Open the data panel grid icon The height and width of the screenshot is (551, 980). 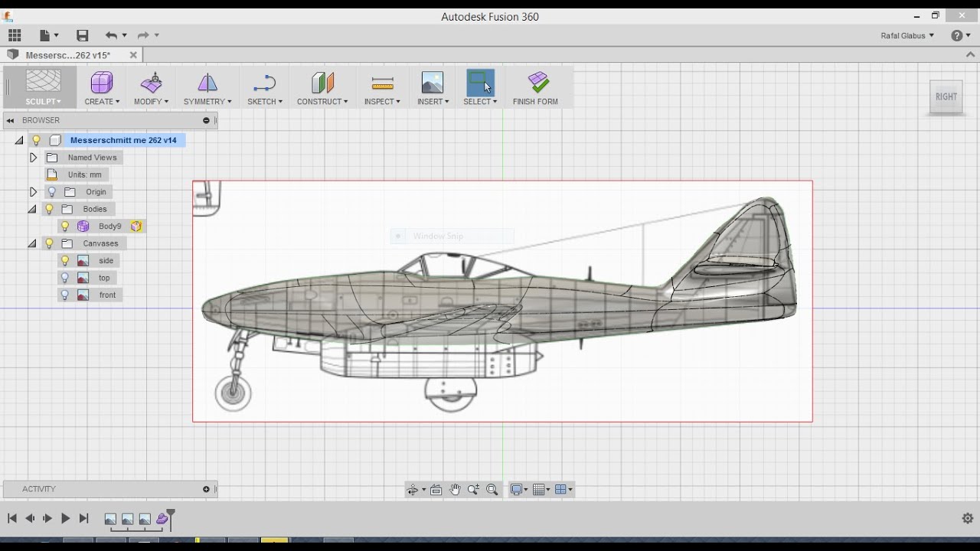pyautogui.click(x=15, y=35)
